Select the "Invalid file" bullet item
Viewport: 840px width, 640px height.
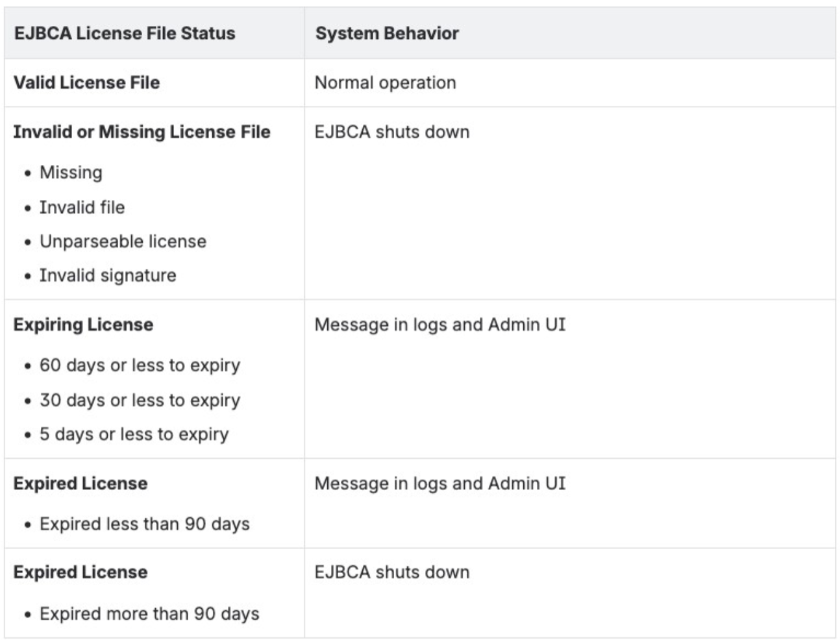[x=82, y=207]
